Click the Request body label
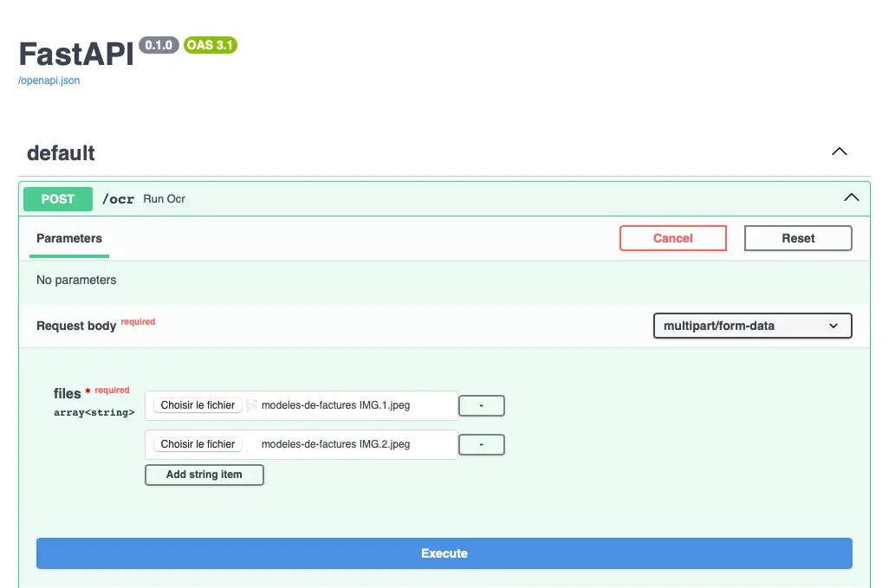895x588 pixels. pyautogui.click(x=76, y=326)
